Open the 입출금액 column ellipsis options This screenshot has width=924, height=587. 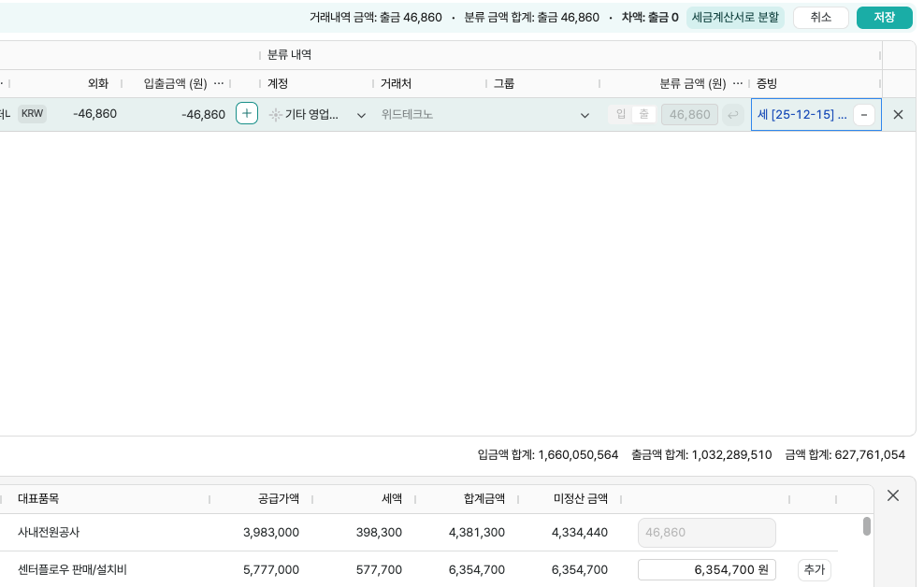[219, 83]
